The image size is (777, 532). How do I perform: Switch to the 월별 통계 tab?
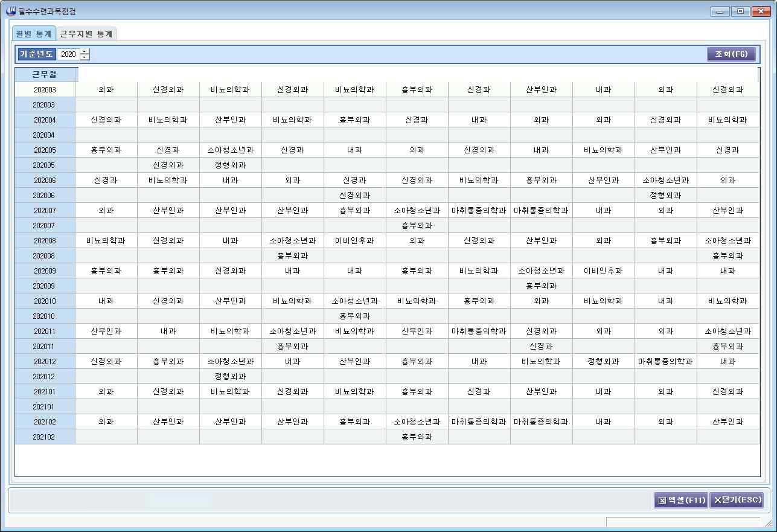[x=34, y=34]
